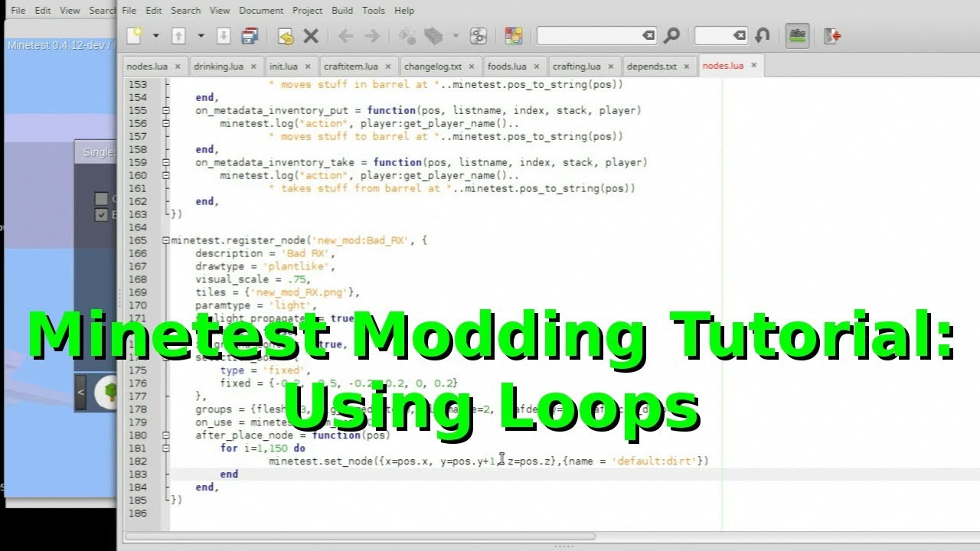Collapse the fold marker at line 165
The width and height of the screenshot is (980, 551).
(x=166, y=240)
